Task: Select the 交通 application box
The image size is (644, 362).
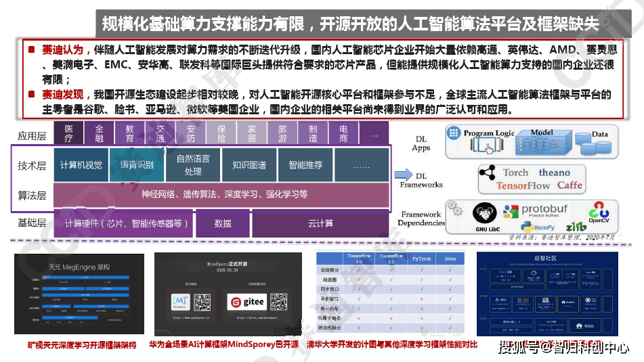Action: (x=160, y=133)
